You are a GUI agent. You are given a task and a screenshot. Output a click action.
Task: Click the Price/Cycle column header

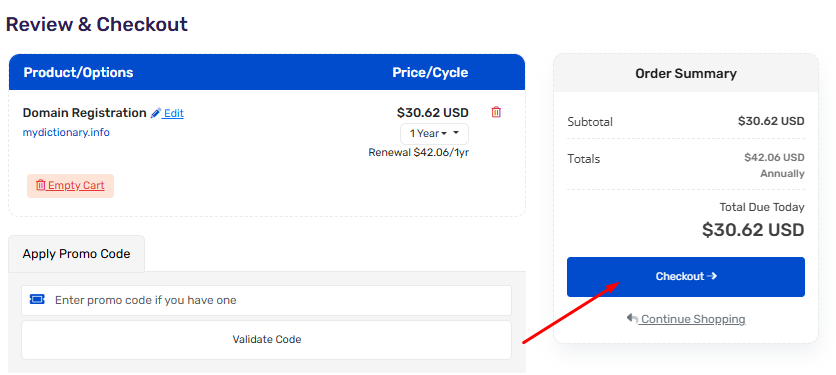430,73
